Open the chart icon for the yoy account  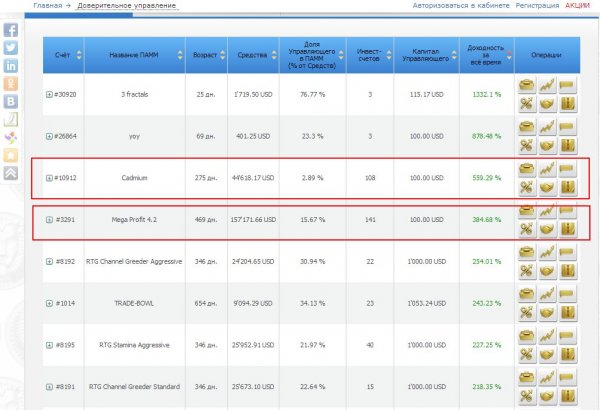(x=547, y=126)
